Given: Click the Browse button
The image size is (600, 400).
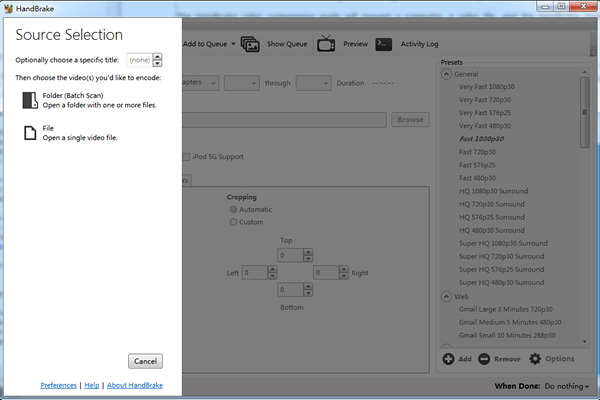Looking at the screenshot, I should click(410, 120).
